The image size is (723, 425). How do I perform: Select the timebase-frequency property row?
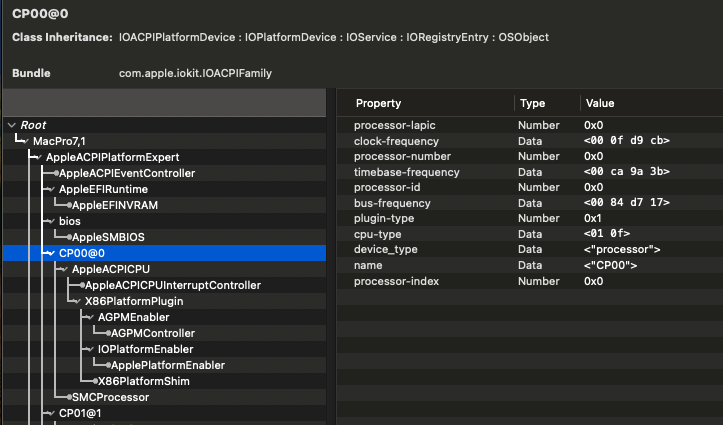[x=530, y=172]
